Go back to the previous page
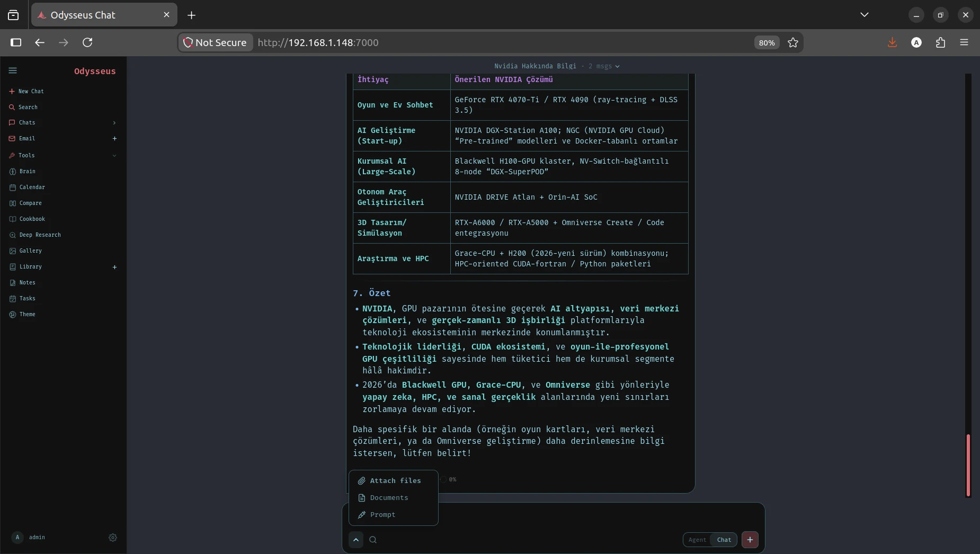Screen dimensions: 980x554 coord(40,42)
